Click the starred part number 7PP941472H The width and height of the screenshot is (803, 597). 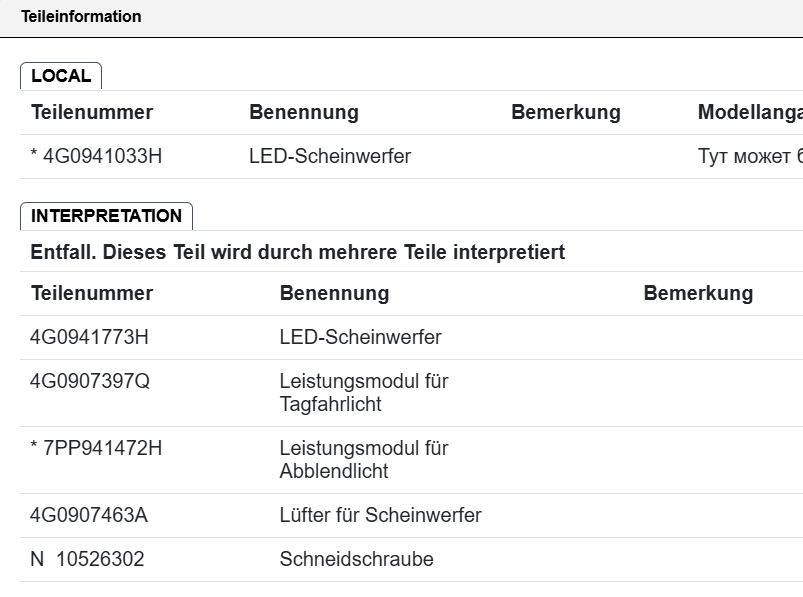click(96, 449)
